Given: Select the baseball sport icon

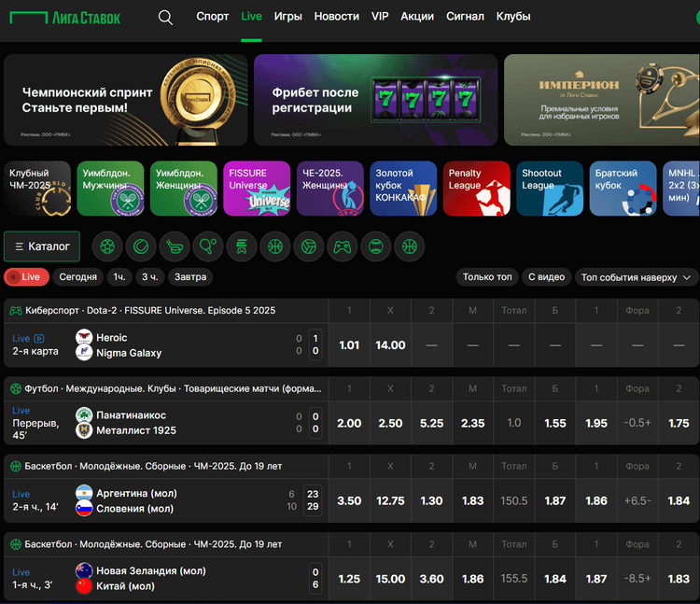Looking at the screenshot, I should point(376,247).
